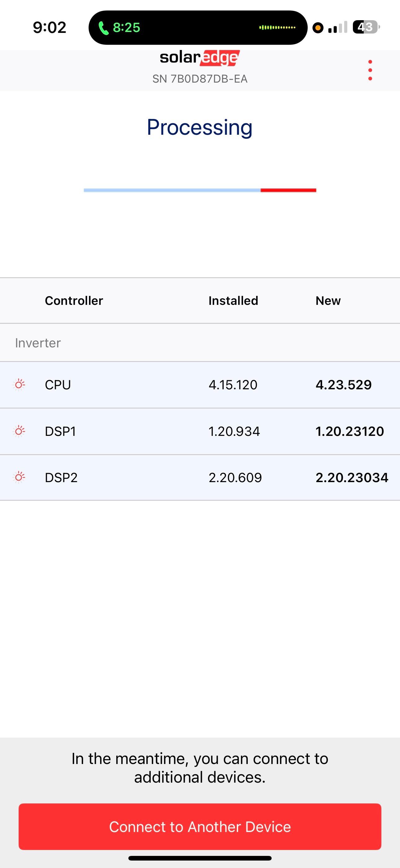Image resolution: width=400 pixels, height=868 pixels.
Task: Tap the DSP2 row status icon
Action: click(19, 477)
